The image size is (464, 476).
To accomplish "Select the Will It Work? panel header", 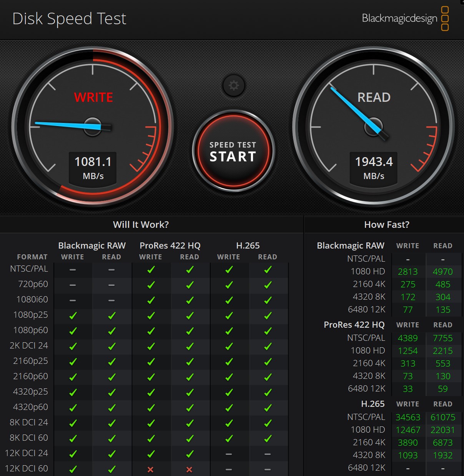I will pyautogui.click(x=141, y=224).
